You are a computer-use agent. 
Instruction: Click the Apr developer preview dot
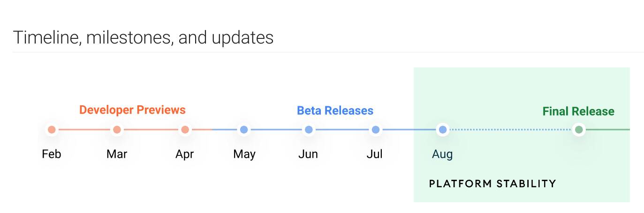point(185,130)
